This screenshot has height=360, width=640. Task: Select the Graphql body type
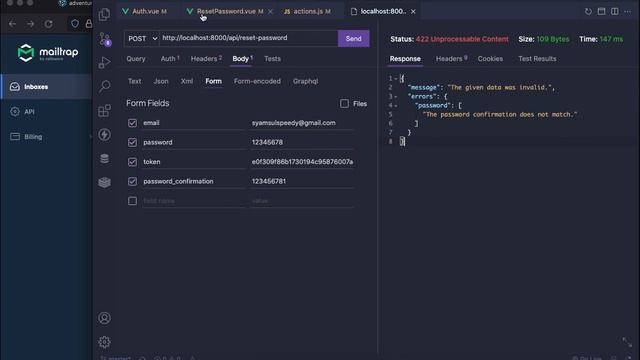click(x=305, y=81)
